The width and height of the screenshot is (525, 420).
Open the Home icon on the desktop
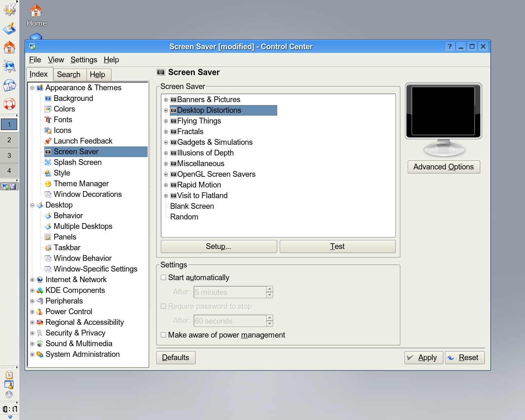pos(37,16)
